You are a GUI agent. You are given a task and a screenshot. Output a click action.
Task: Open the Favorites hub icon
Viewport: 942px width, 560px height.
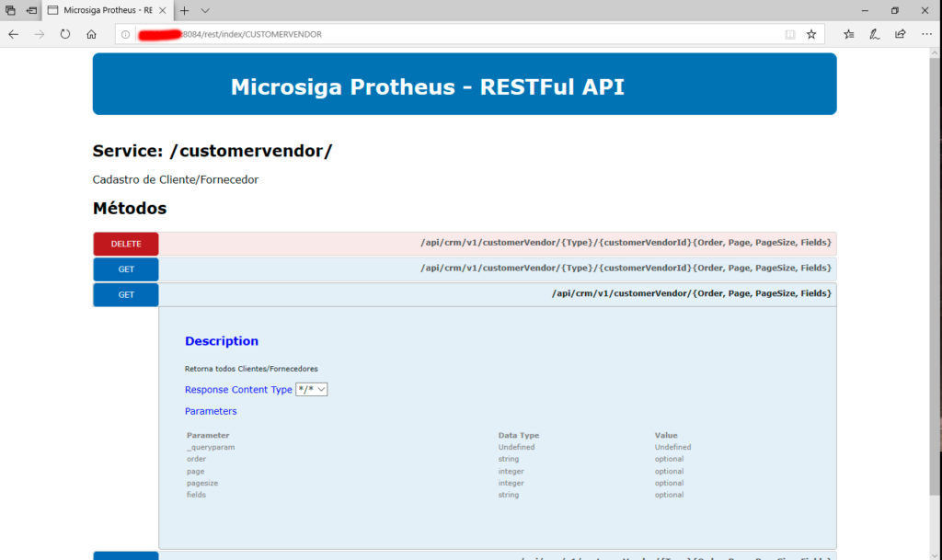click(848, 34)
